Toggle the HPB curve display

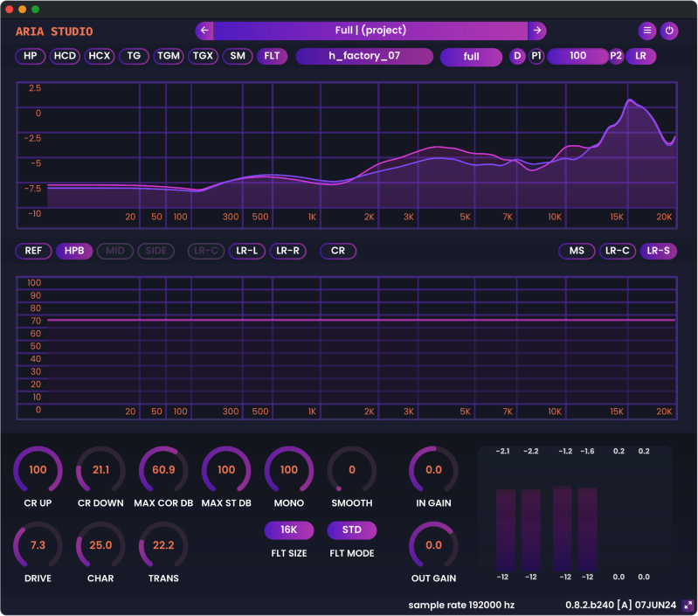[x=74, y=251]
